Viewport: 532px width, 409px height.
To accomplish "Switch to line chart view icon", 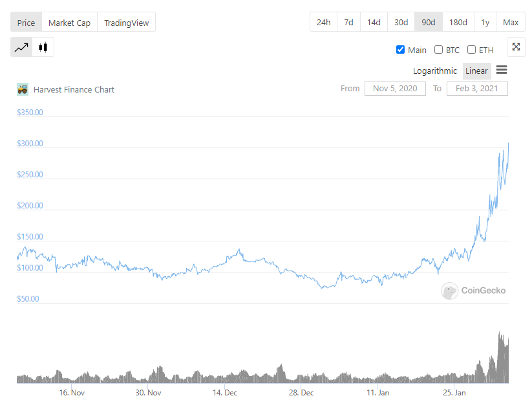I will coord(21,47).
